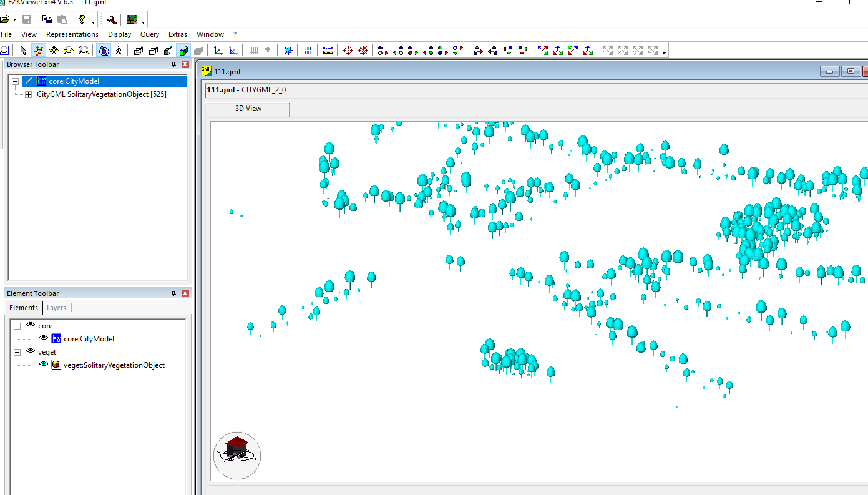Close the Browser Toolbar panel

click(185, 64)
